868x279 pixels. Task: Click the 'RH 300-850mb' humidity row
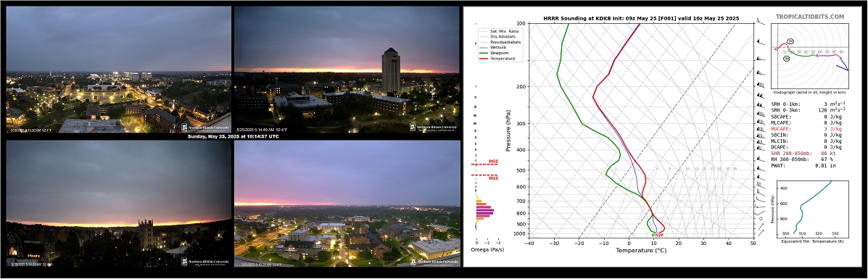pyautogui.click(x=803, y=159)
